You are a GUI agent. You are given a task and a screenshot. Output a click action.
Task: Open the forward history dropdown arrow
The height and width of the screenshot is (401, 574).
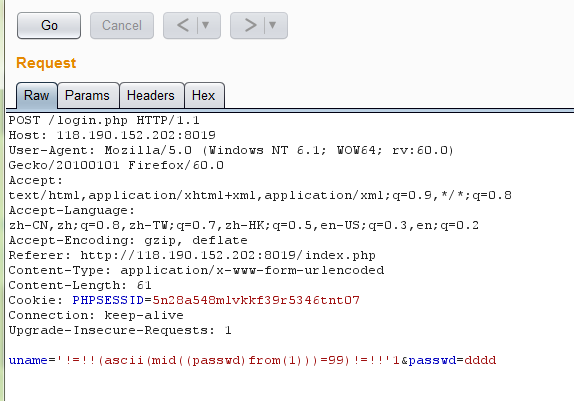click(273, 25)
